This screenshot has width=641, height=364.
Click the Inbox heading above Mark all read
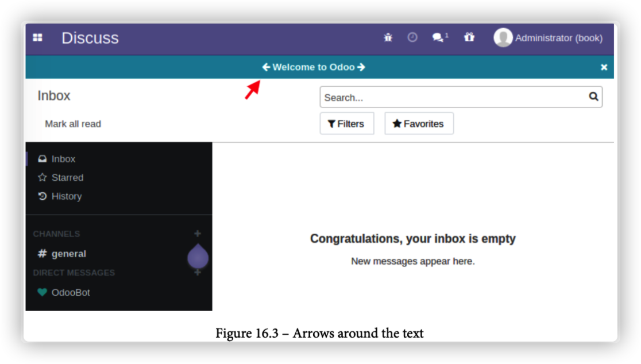point(54,96)
